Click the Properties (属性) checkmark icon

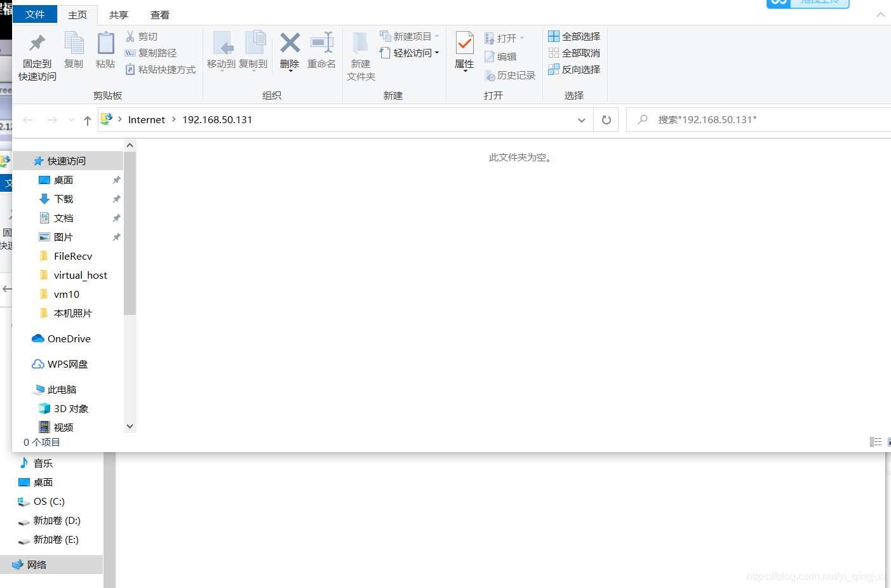pos(465,43)
